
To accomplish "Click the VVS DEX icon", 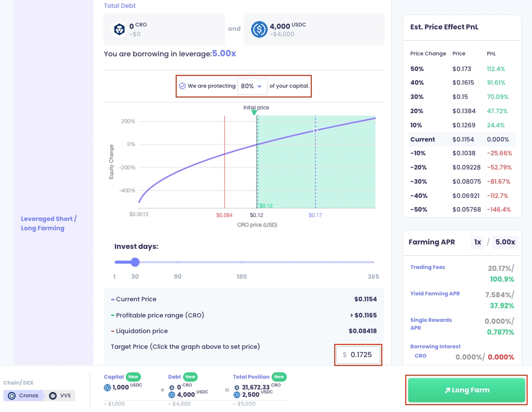I will (53, 395).
